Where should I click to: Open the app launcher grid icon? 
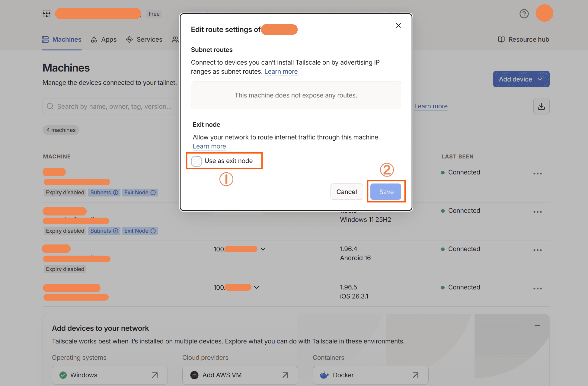coord(46,14)
